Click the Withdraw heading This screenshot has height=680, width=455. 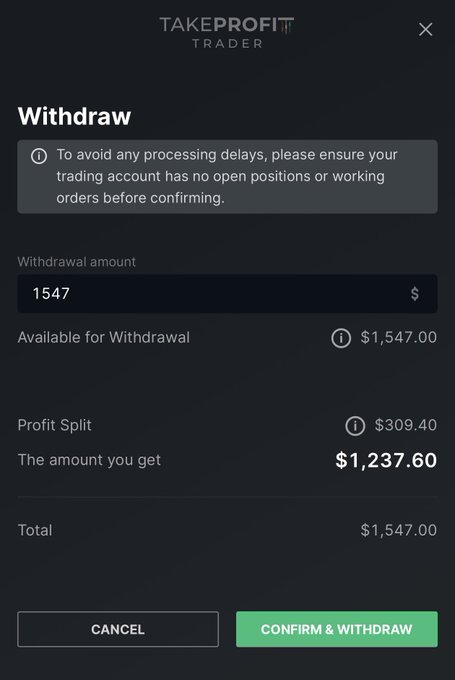(x=74, y=116)
